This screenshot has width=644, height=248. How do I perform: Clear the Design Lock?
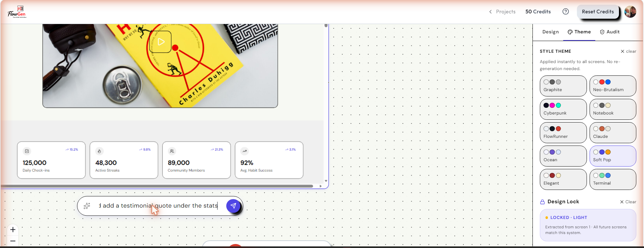tap(628, 202)
